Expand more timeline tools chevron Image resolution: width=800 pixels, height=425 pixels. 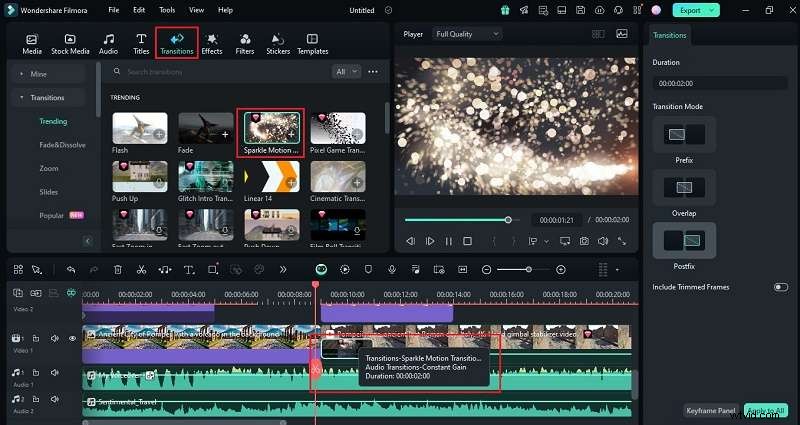click(283, 270)
